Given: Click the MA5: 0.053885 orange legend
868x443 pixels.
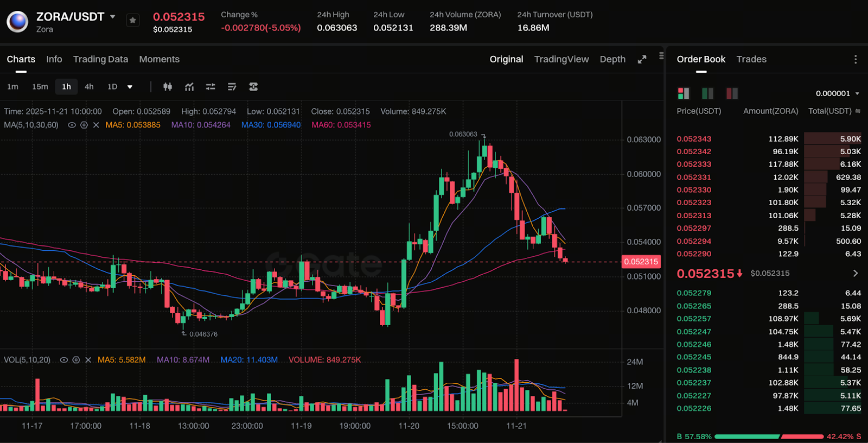Looking at the screenshot, I should 133,125.
